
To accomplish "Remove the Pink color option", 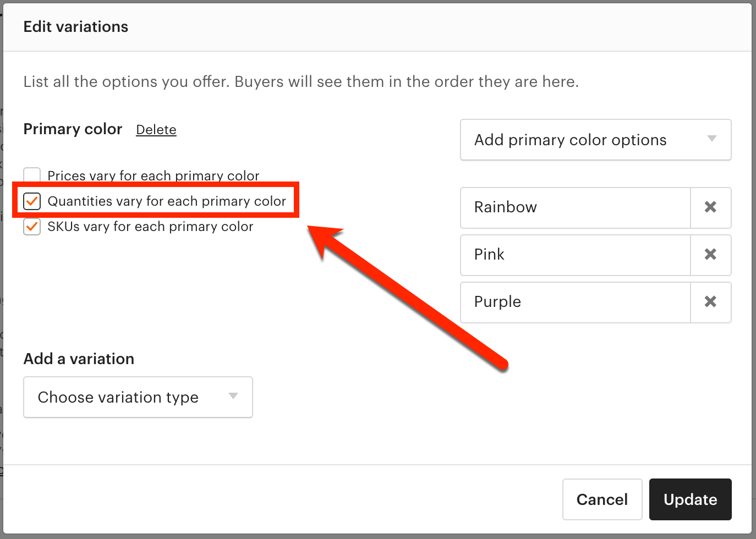I will (710, 255).
